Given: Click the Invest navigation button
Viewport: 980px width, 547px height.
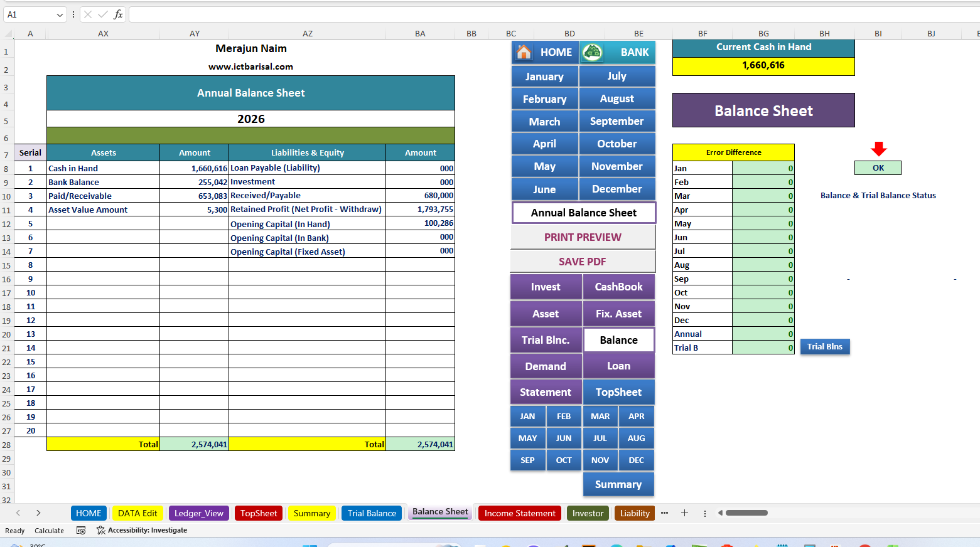Looking at the screenshot, I should tap(546, 287).
